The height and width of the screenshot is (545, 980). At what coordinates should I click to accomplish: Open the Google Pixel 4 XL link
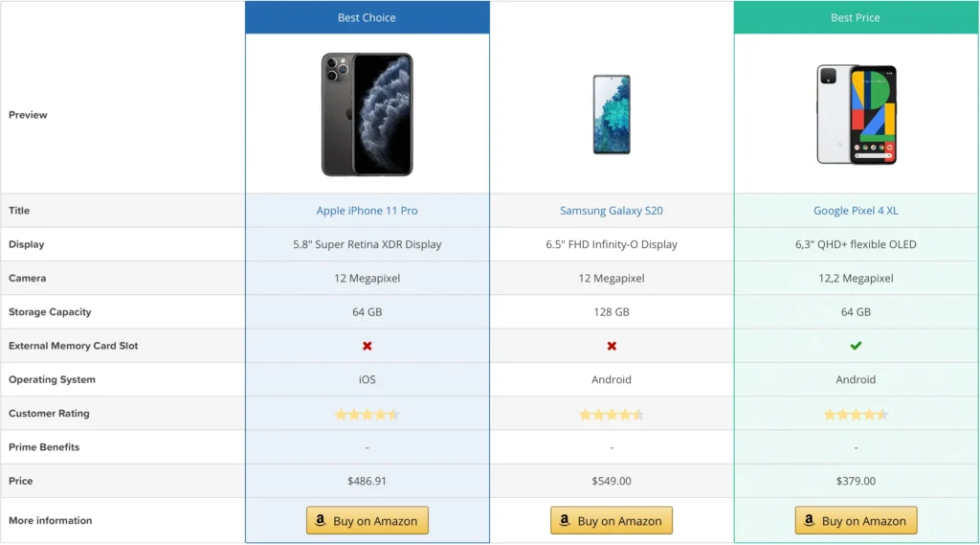coord(856,211)
